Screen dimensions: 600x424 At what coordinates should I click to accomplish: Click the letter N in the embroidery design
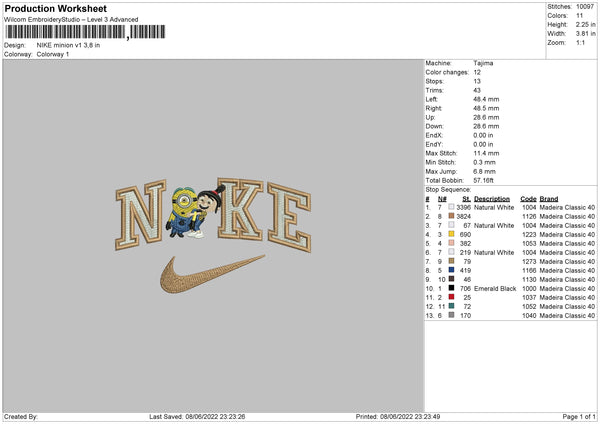pos(140,215)
